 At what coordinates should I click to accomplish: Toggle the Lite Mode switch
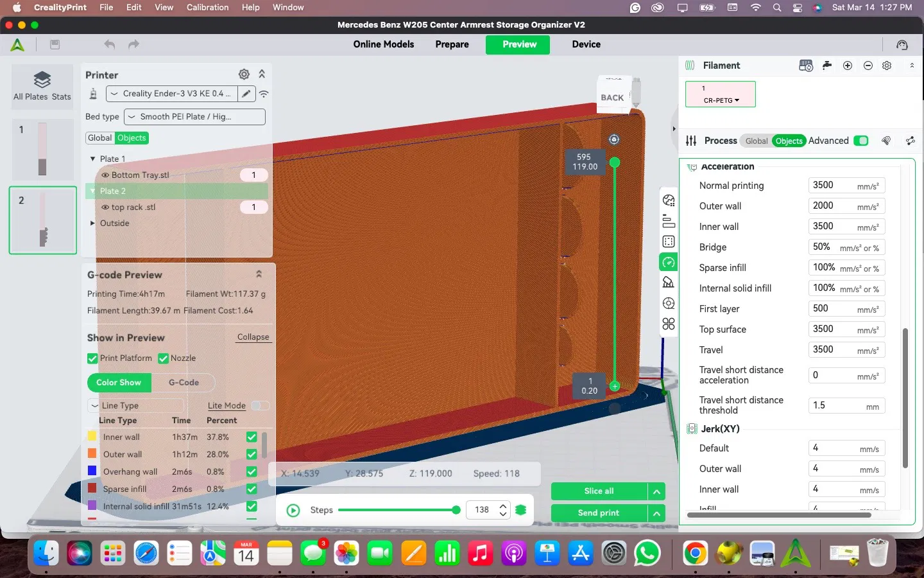coord(260,406)
